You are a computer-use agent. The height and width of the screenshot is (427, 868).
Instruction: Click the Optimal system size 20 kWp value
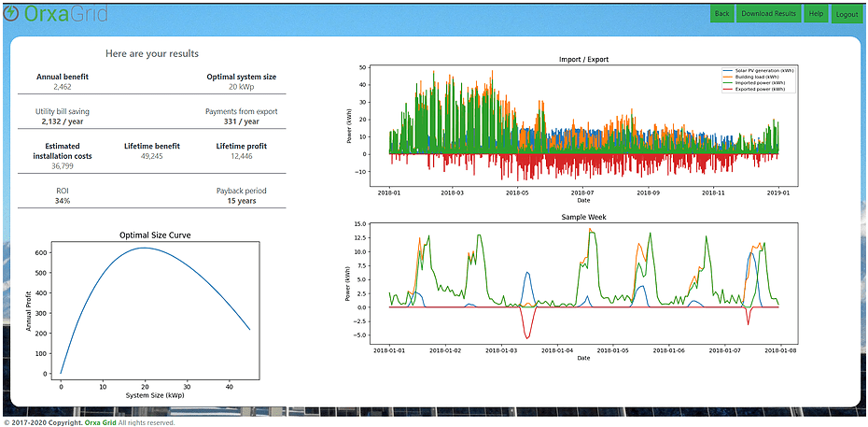(x=241, y=87)
